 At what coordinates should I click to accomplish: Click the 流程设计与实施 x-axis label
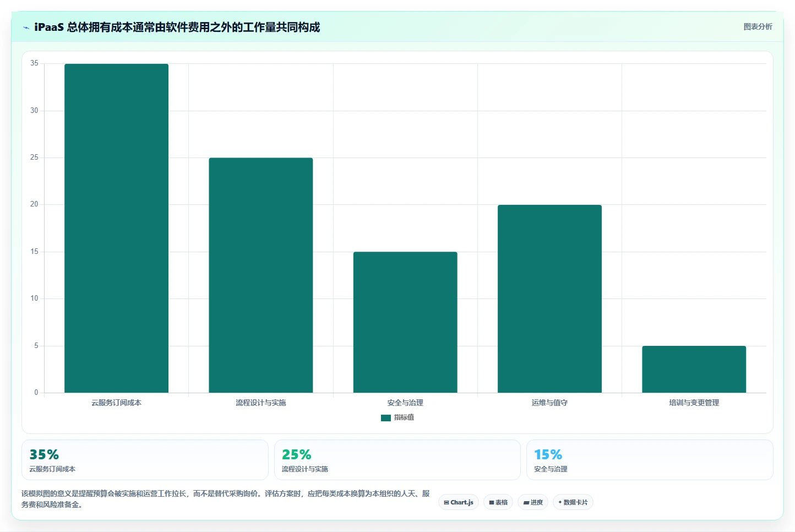(261, 403)
